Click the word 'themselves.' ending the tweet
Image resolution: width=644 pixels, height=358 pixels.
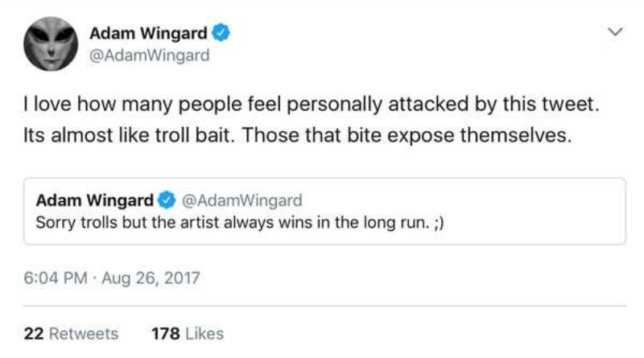point(515,135)
